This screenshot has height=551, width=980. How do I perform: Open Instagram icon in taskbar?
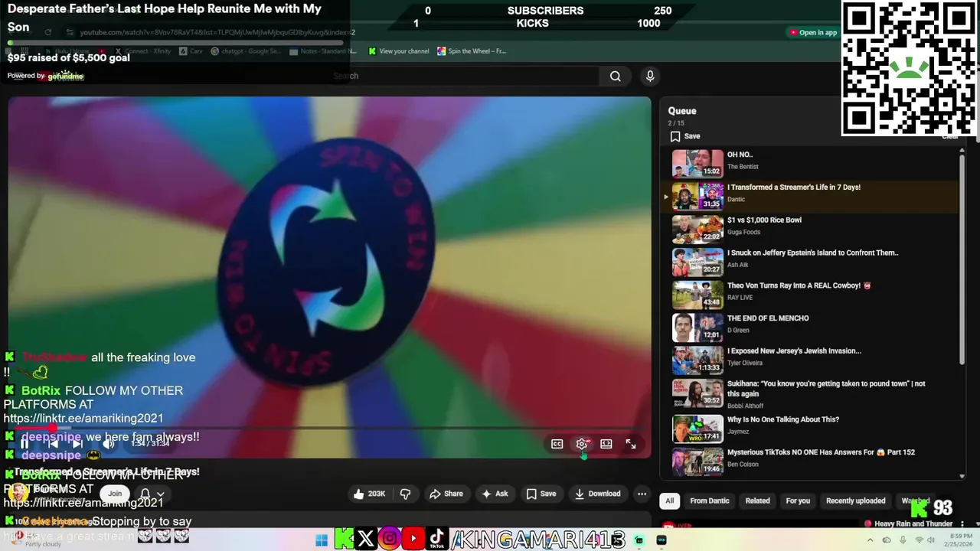tap(390, 540)
